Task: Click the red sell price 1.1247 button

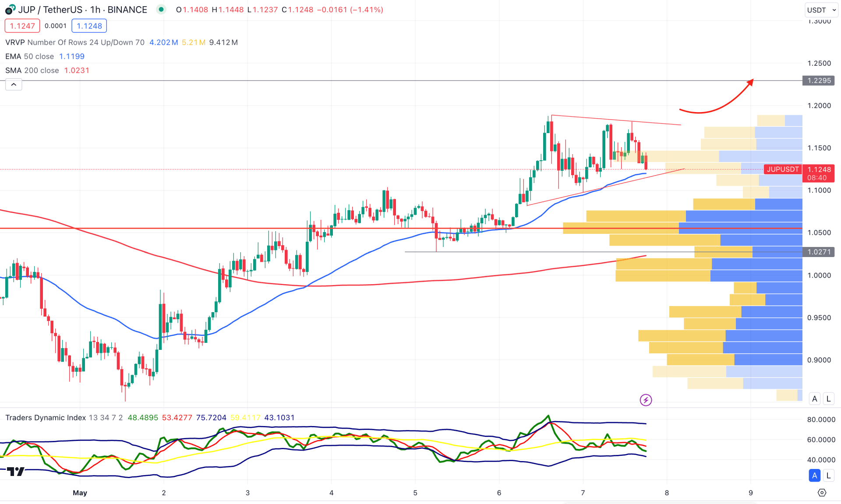Action: 22,26
